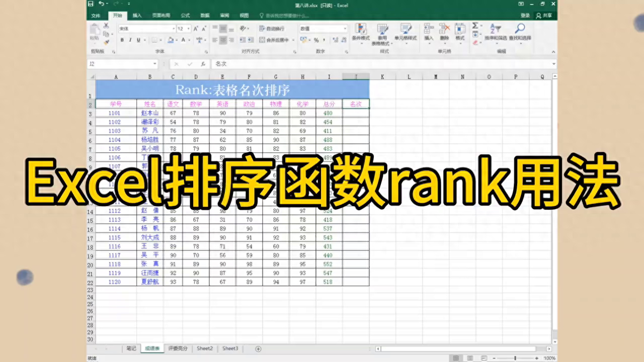Expand the formula bar chevron
The image size is (644, 362).
coord(553,64)
